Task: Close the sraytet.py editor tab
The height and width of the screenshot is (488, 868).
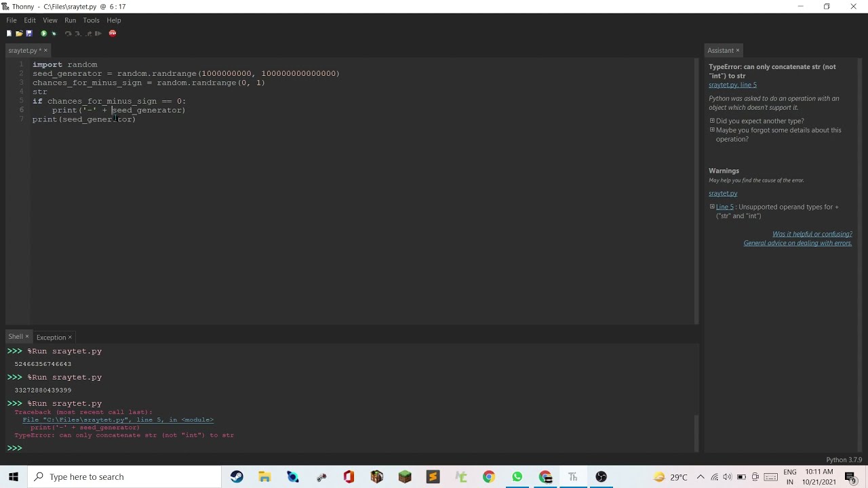Action: [45, 50]
